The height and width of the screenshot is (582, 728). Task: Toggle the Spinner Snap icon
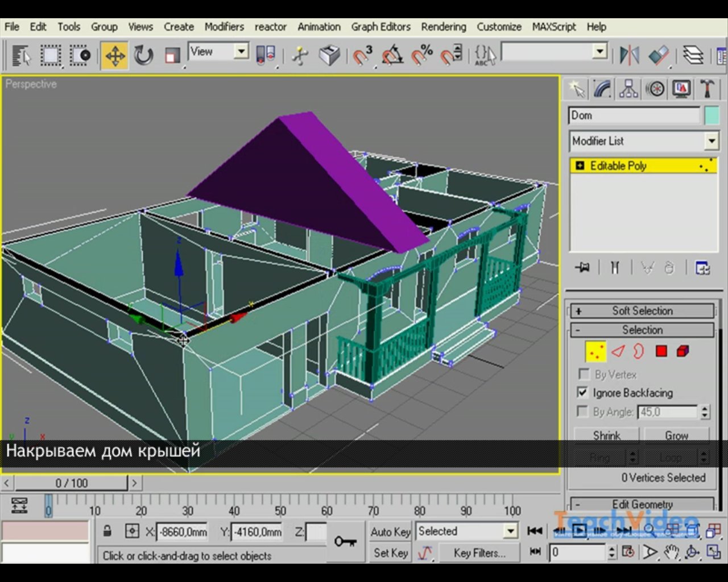tap(452, 56)
